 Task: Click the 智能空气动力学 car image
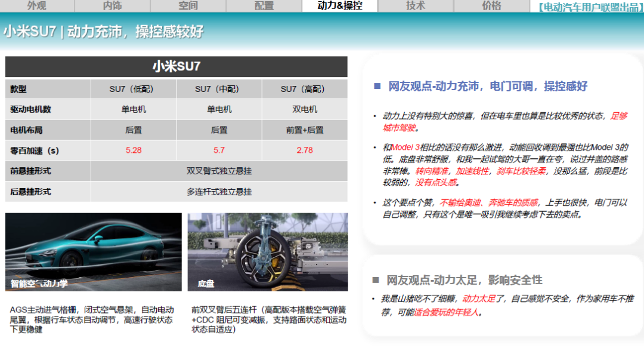tap(93, 252)
